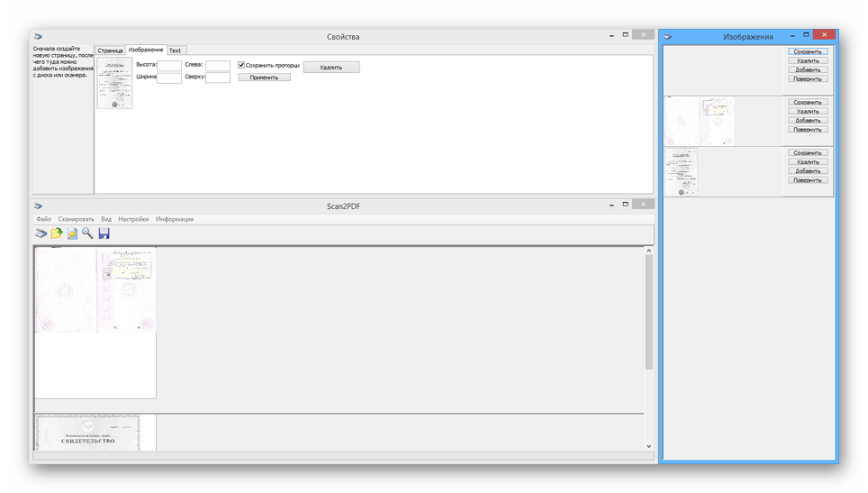Image resolution: width=868 pixels, height=493 pixels.
Task: Toggle the Сохранить пропорции checkbox
Action: 241,65
